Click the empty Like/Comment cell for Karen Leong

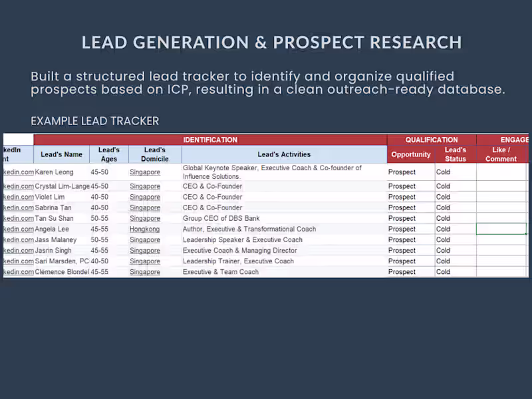pyautogui.click(x=501, y=172)
